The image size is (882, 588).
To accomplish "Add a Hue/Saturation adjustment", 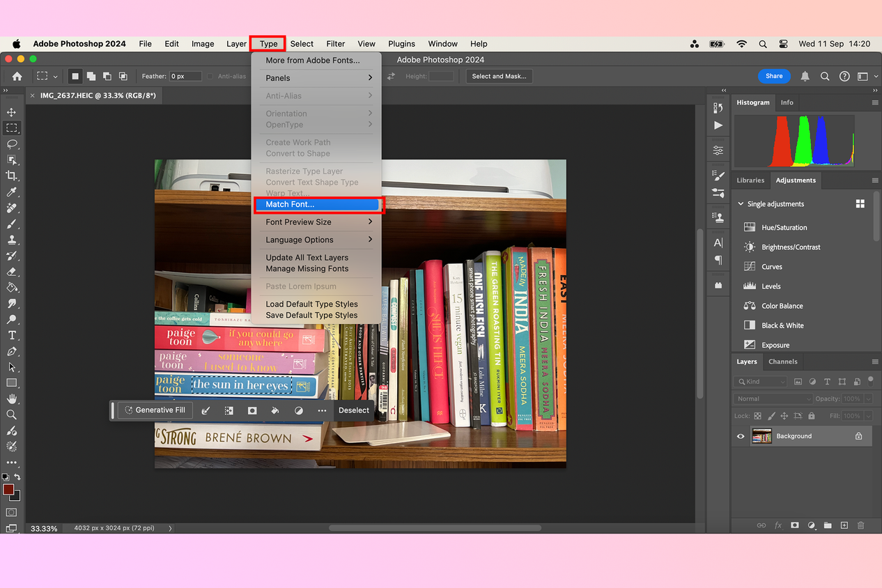I will tap(784, 228).
